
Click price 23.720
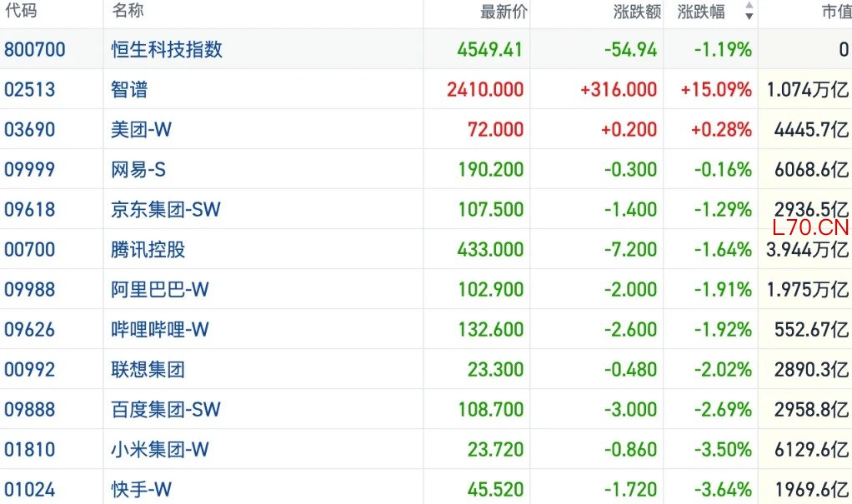[495, 450]
